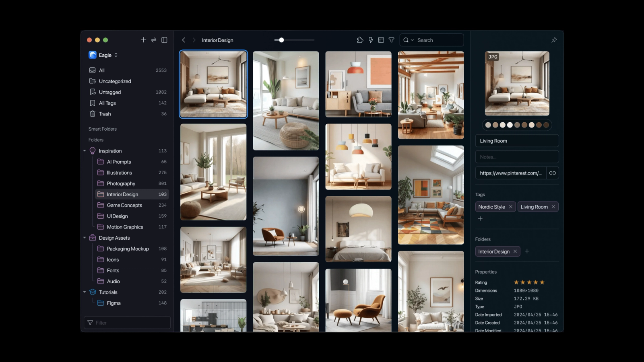Collapse the Inspiration folder group
Screen dimensions: 644x362
(x=85, y=151)
